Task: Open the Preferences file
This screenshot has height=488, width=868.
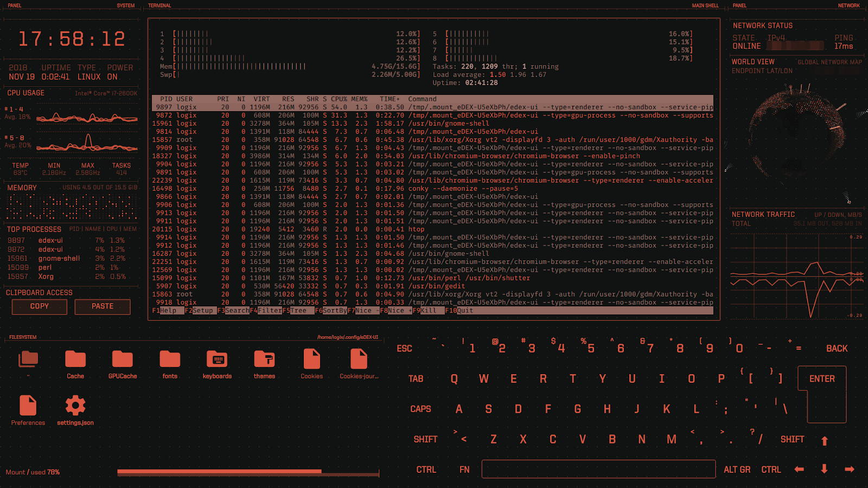Action: pyautogui.click(x=28, y=406)
